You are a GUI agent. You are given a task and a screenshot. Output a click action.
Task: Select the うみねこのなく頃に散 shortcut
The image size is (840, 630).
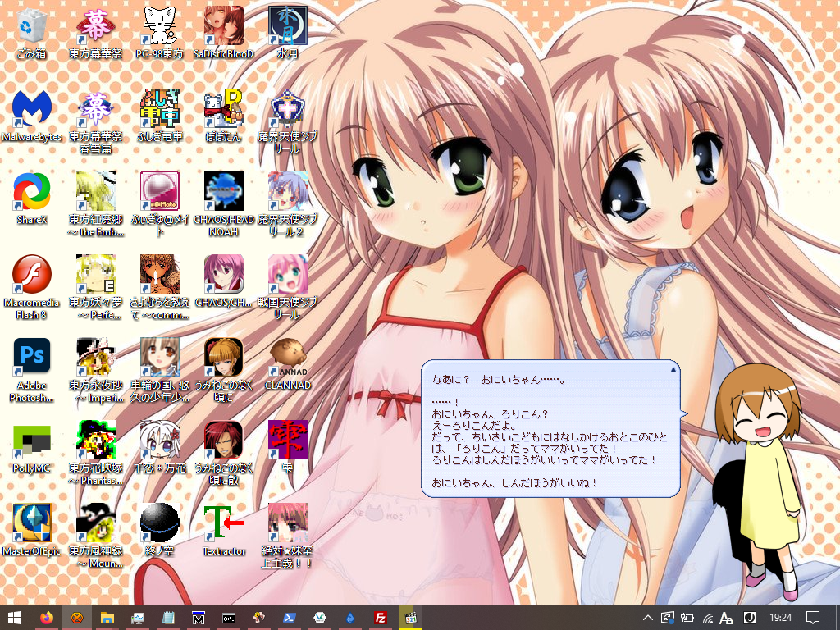pos(223,453)
